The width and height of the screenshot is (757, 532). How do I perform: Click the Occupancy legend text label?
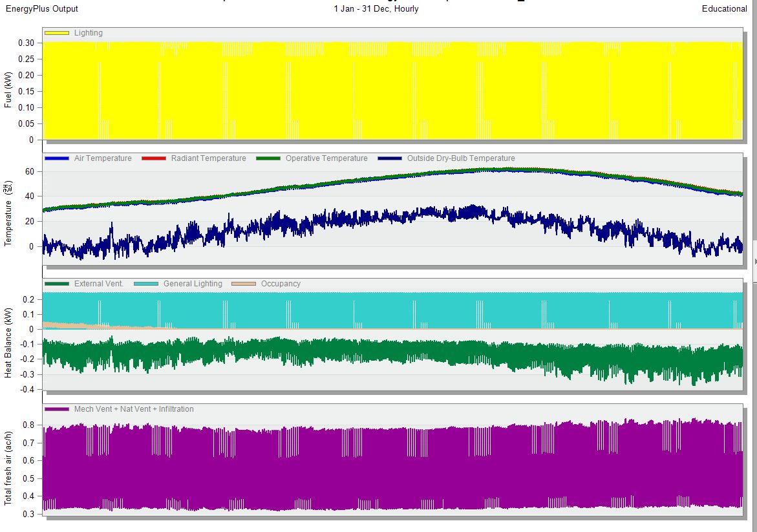[281, 284]
